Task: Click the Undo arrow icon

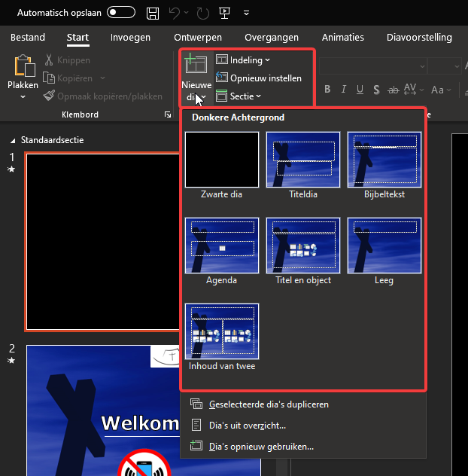Action: (x=175, y=13)
